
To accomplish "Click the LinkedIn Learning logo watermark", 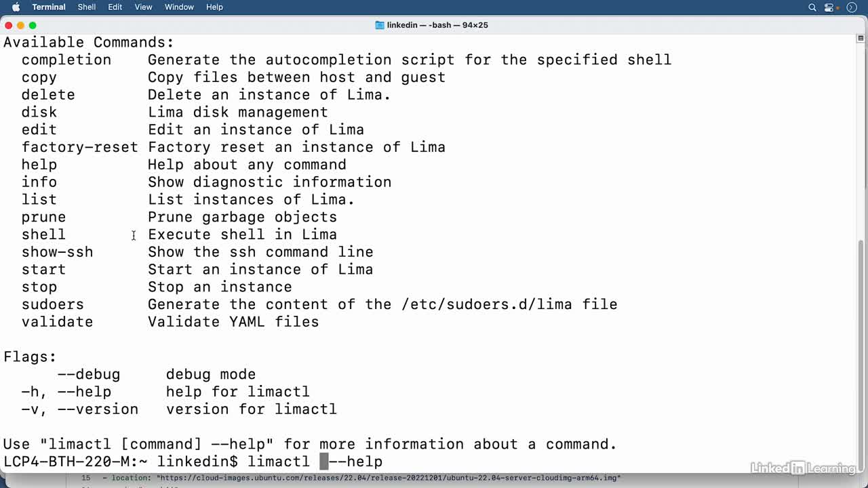I will tap(804, 468).
